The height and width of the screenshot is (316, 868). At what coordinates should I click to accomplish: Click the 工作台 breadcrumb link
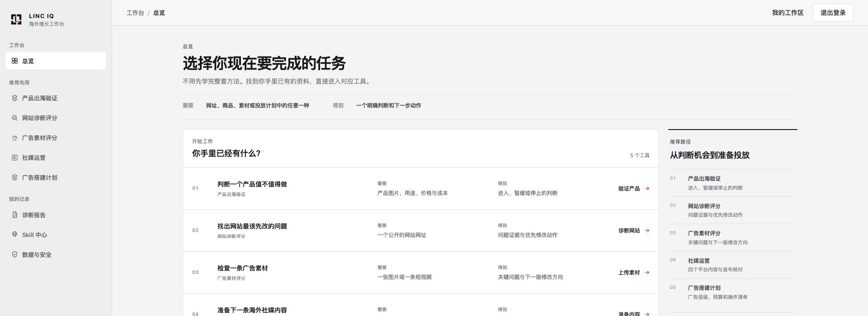pos(135,13)
